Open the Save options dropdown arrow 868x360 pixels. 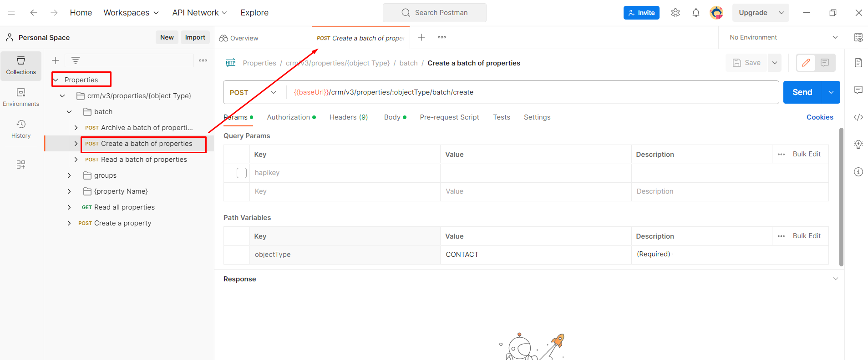pos(775,63)
